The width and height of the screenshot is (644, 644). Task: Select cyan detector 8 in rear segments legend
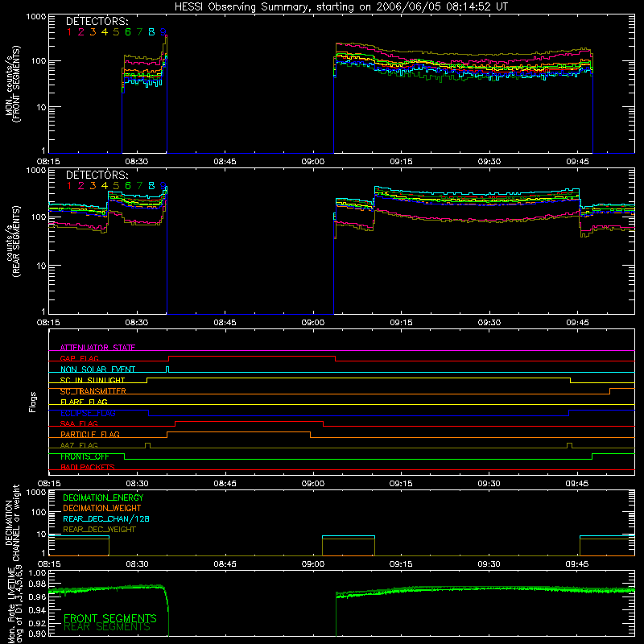click(x=151, y=186)
